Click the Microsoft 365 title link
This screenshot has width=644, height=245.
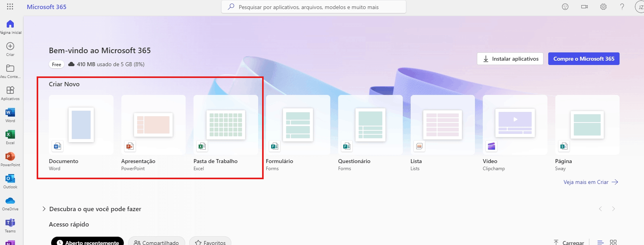click(47, 7)
